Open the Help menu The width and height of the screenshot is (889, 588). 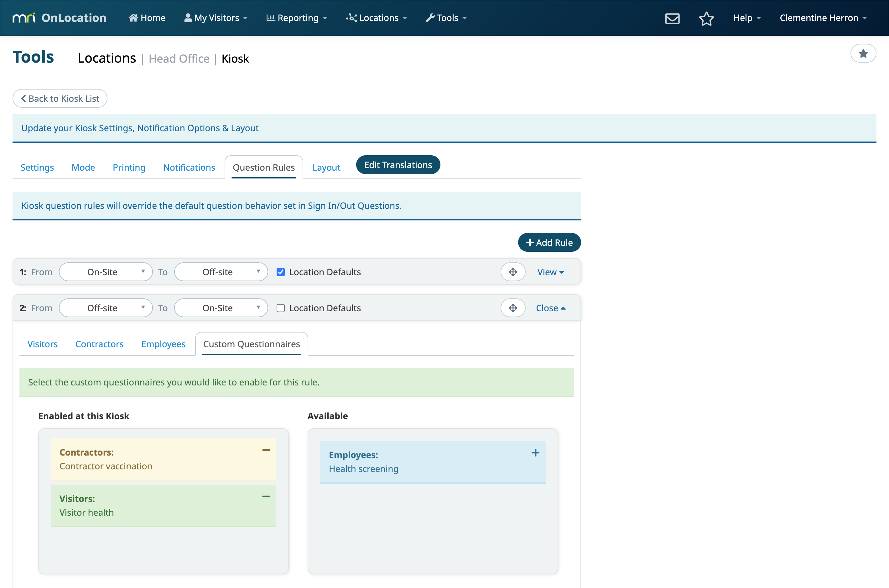[747, 18]
